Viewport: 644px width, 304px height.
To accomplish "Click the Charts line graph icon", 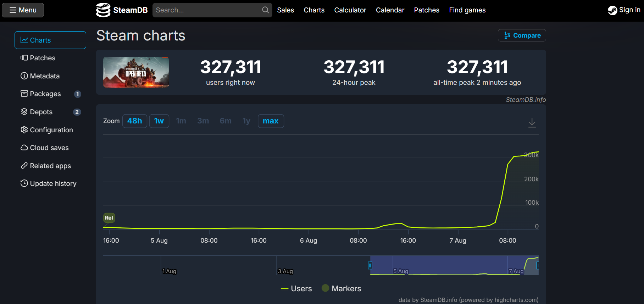I will pyautogui.click(x=24, y=40).
